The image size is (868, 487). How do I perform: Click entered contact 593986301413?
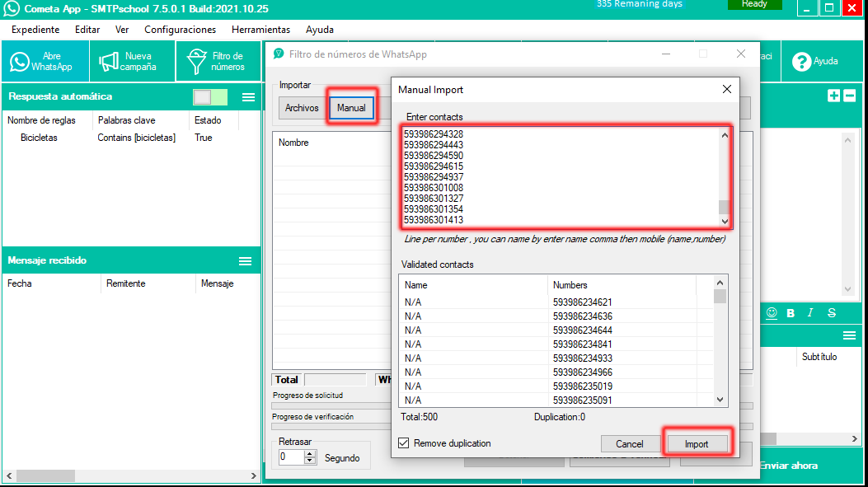click(x=434, y=220)
